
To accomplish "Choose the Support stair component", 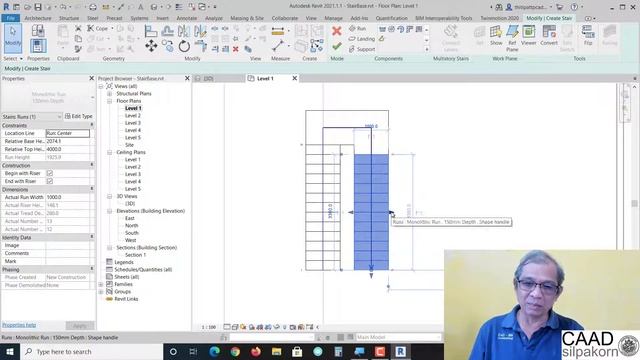I will coord(362,49).
